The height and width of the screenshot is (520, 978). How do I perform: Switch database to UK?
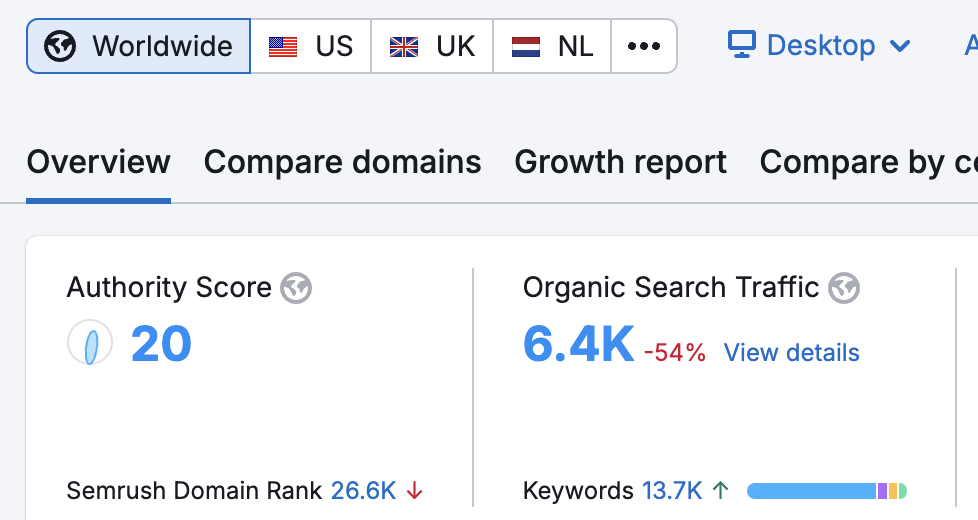pyautogui.click(x=432, y=46)
